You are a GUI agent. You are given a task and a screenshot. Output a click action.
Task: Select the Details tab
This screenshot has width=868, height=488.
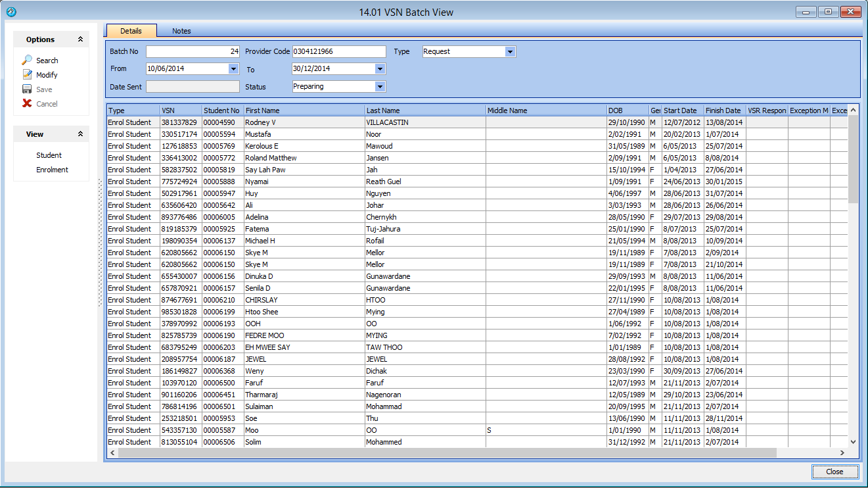(x=131, y=31)
